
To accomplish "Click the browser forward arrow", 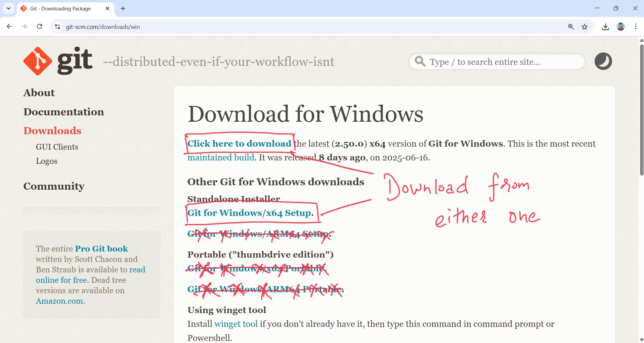I will (24, 27).
